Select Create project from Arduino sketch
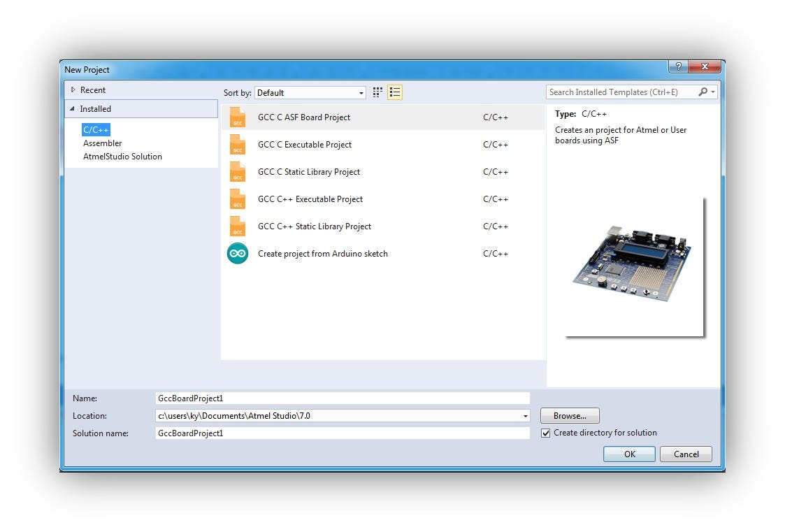The height and width of the screenshot is (532, 785). coord(383,254)
